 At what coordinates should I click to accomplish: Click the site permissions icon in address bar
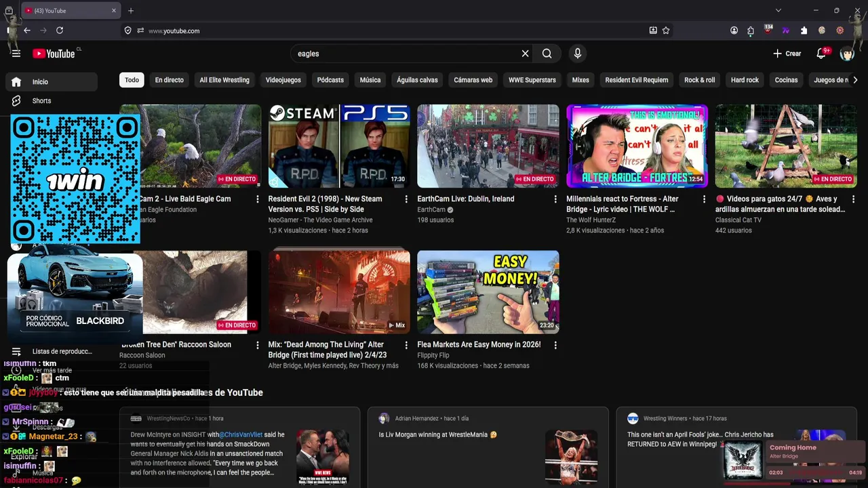140,30
